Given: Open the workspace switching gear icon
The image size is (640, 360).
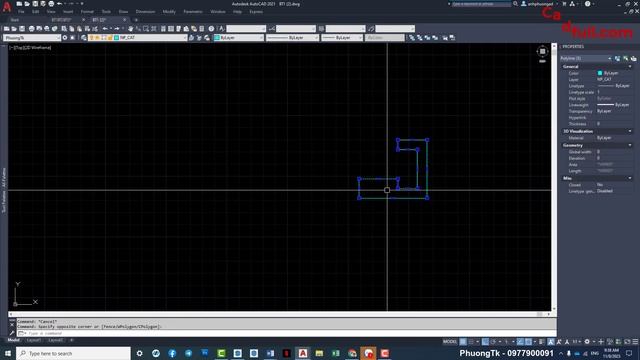Looking at the screenshot, I should [587, 342].
